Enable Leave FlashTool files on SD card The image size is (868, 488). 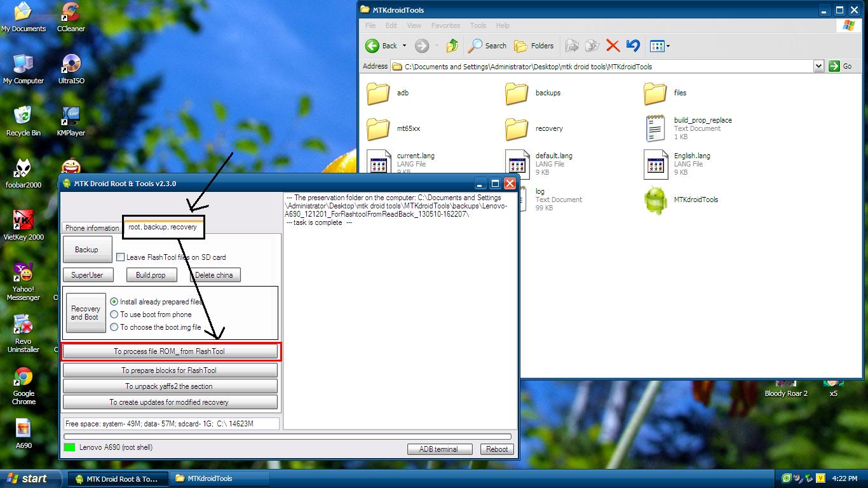pyautogui.click(x=120, y=257)
